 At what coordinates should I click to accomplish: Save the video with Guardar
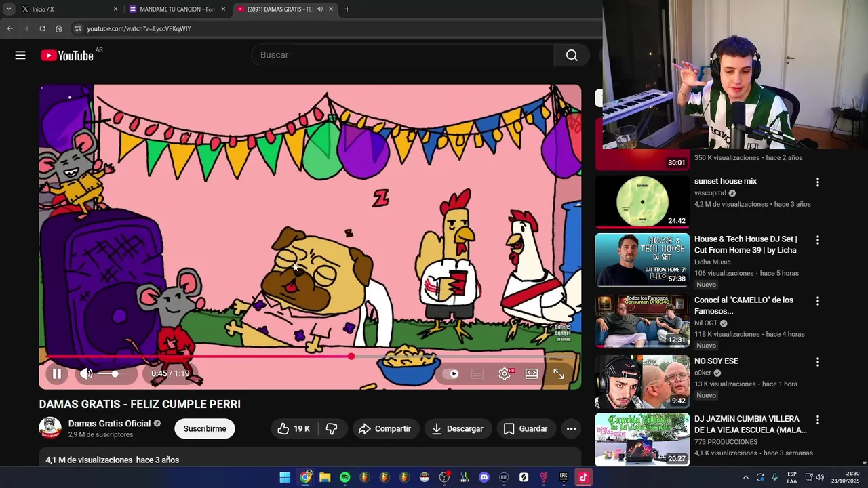pyautogui.click(x=526, y=428)
